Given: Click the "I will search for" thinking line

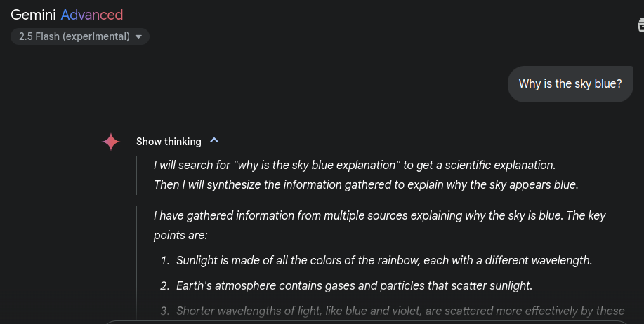Looking at the screenshot, I should tap(355, 165).
